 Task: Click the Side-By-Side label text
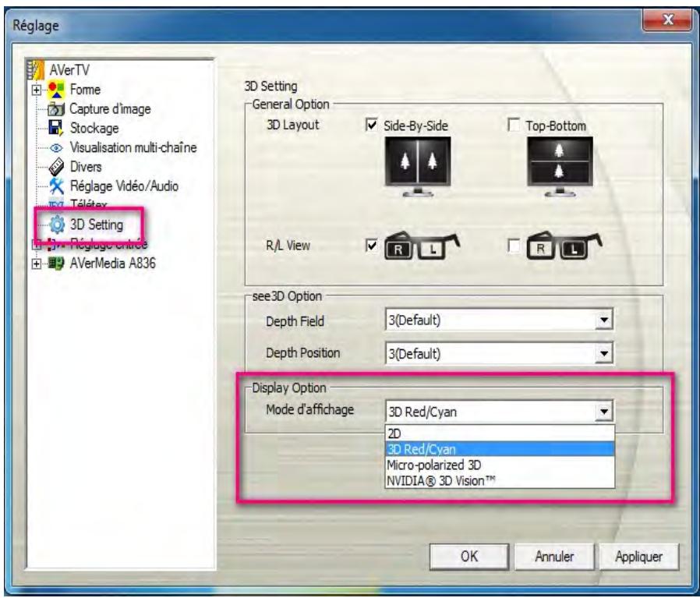(415, 126)
